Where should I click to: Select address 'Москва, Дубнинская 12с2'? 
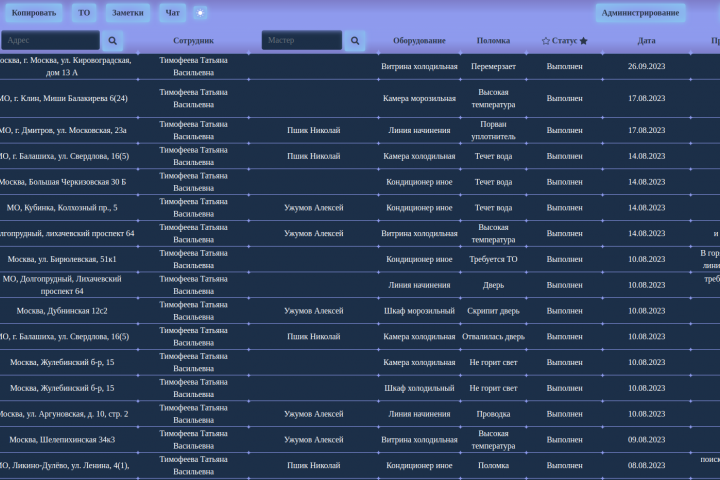click(x=62, y=311)
